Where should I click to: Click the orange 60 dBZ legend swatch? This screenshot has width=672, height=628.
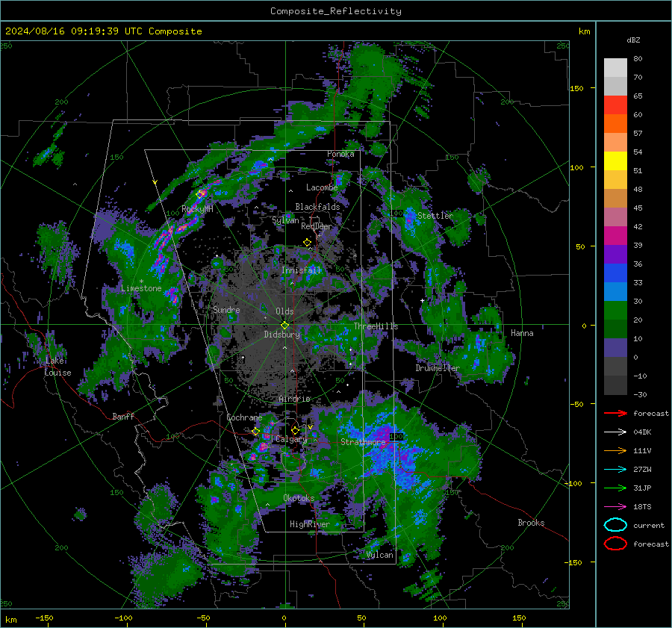[615, 123]
